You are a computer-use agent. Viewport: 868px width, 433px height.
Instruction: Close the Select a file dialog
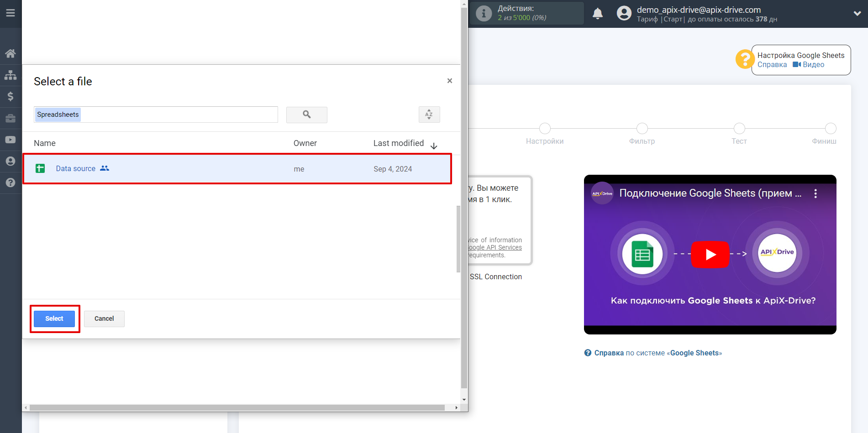[x=450, y=81]
